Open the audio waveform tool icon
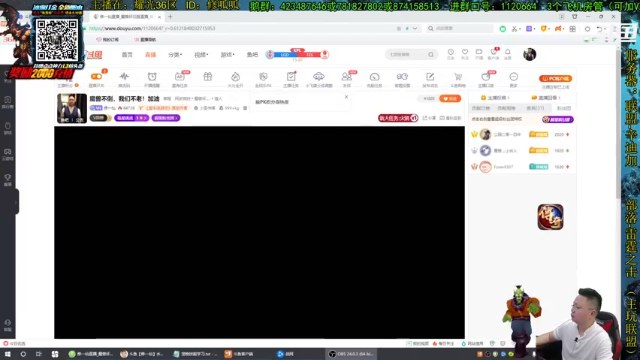 (x=124, y=76)
